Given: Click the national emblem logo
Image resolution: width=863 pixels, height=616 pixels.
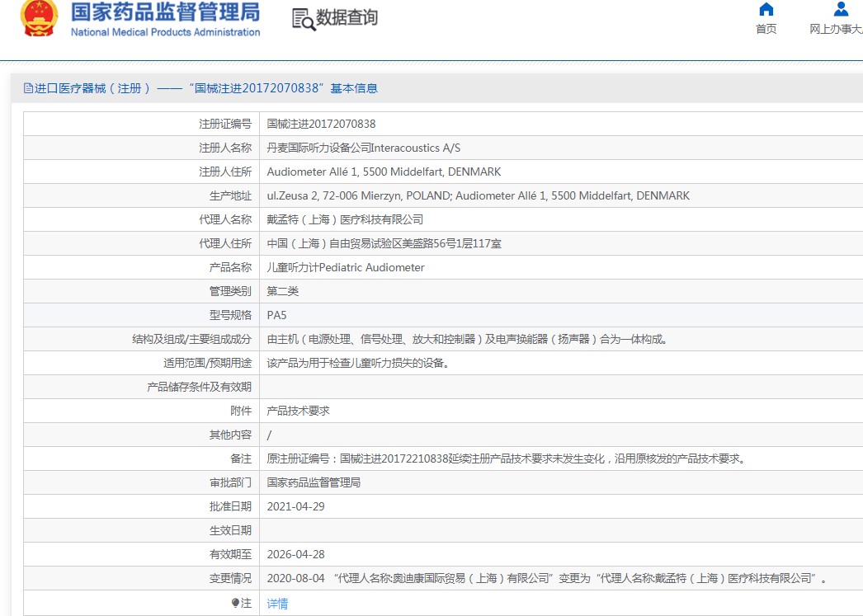Looking at the screenshot, I should click(39, 18).
